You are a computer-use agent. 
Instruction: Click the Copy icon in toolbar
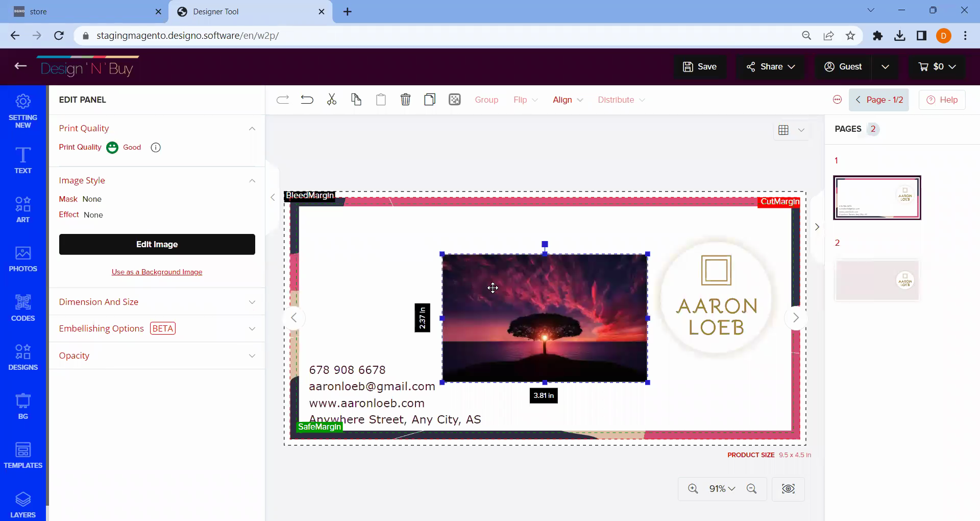[x=356, y=100]
